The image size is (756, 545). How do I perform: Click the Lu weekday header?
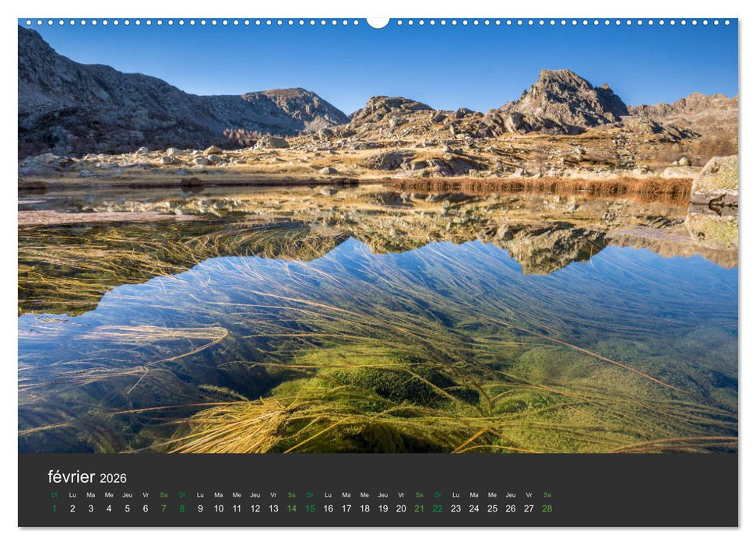point(72,495)
